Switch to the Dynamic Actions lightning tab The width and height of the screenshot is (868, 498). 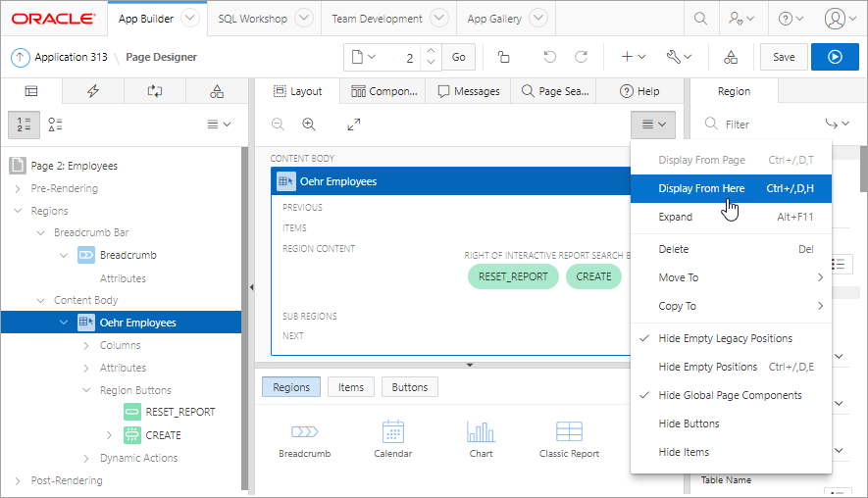point(93,91)
